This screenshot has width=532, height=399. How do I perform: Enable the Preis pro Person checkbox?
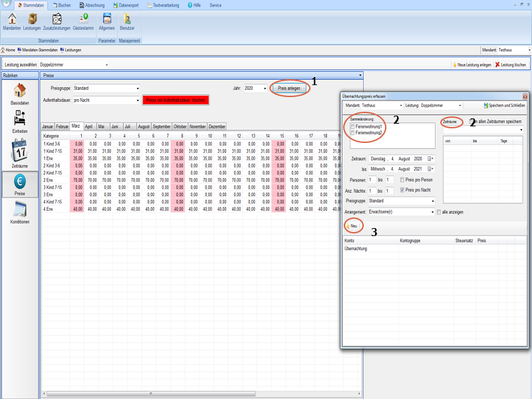tap(402, 180)
